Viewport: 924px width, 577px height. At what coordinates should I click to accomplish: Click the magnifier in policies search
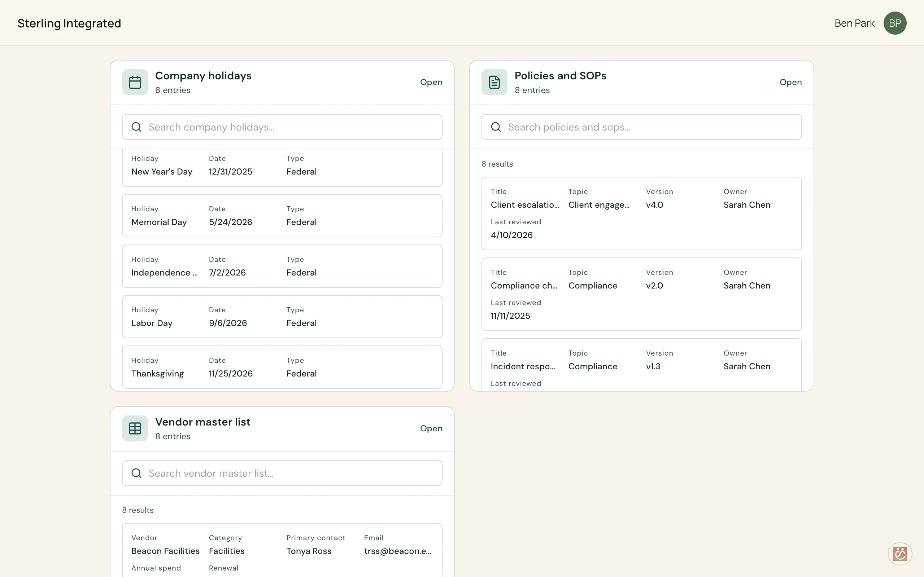pos(496,127)
